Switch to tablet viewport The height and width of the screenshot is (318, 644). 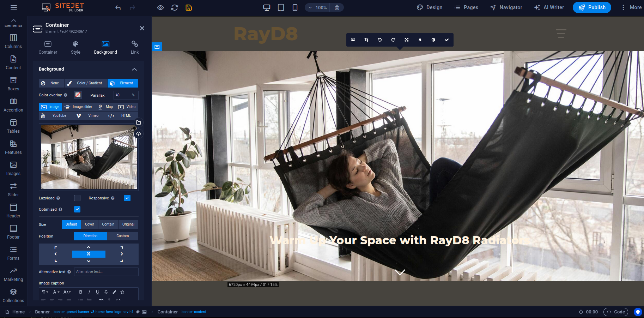[x=281, y=7]
